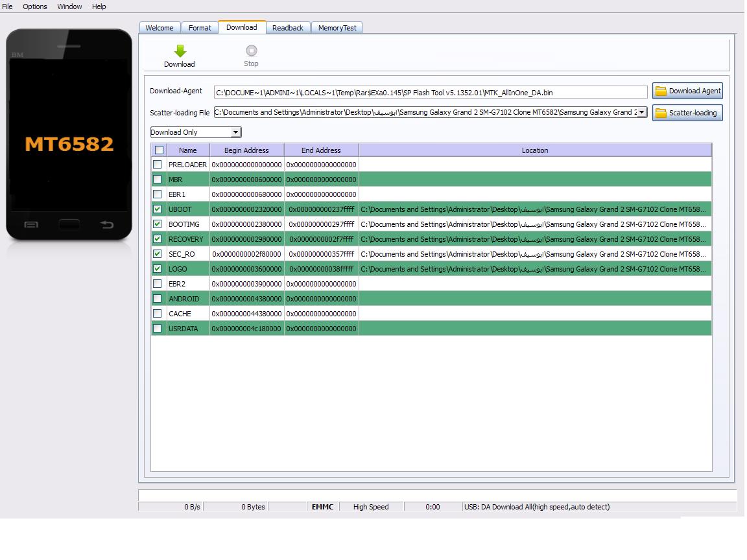Select the USRDATA partition name
The width and height of the screenshot is (747, 560).
pyautogui.click(x=184, y=329)
